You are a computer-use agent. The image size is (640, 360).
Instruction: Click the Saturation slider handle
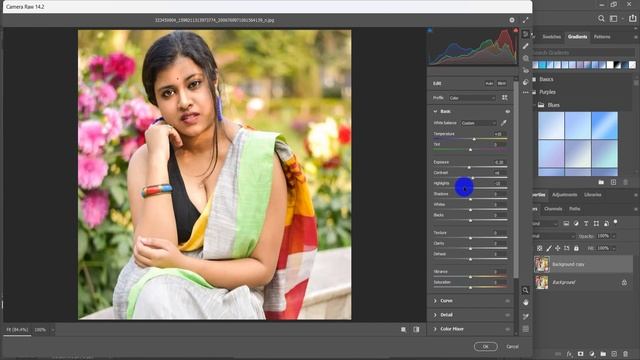470,287
